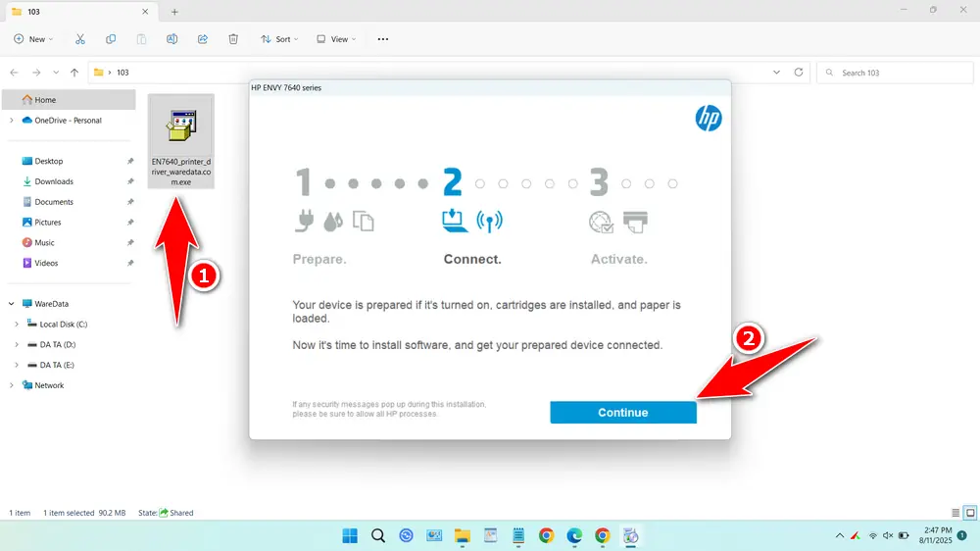
Task: Click the paper sheets icon under Prepare
Action: click(364, 221)
